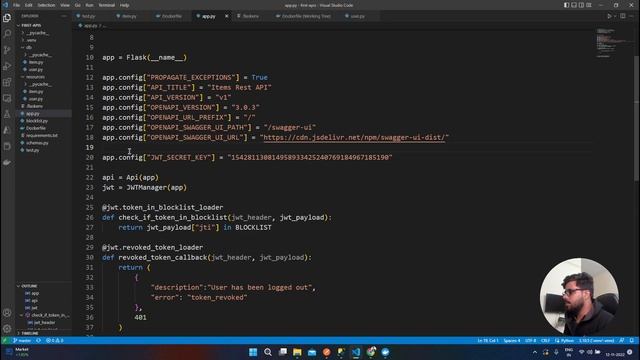The width and height of the screenshot is (640, 360).
Task: Select jwt_header in the outline
Action: click(44, 322)
